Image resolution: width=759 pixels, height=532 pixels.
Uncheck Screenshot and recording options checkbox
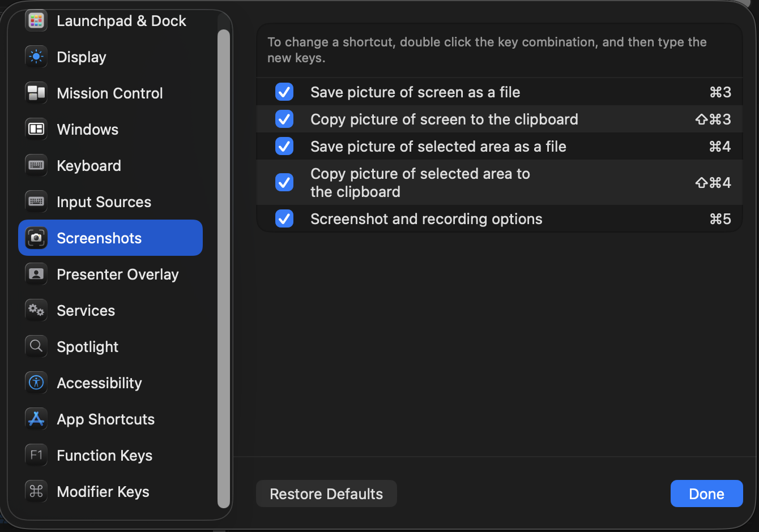tap(284, 219)
